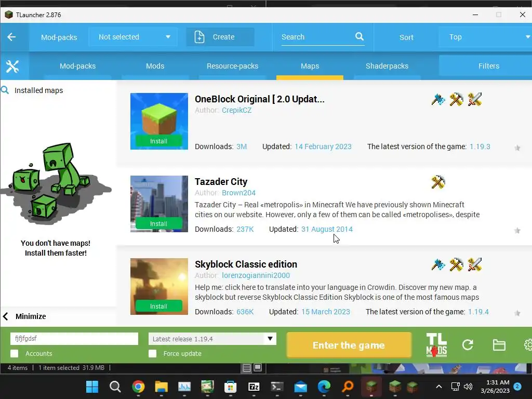Collapse the sidebar with Minimize
The height and width of the screenshot is (399, 532).
click(24, 316)
